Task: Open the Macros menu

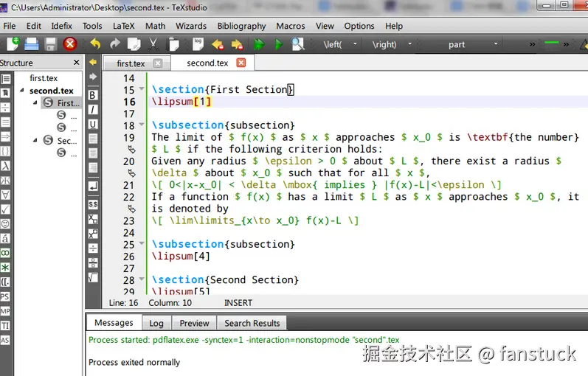Action: point(291,26)
